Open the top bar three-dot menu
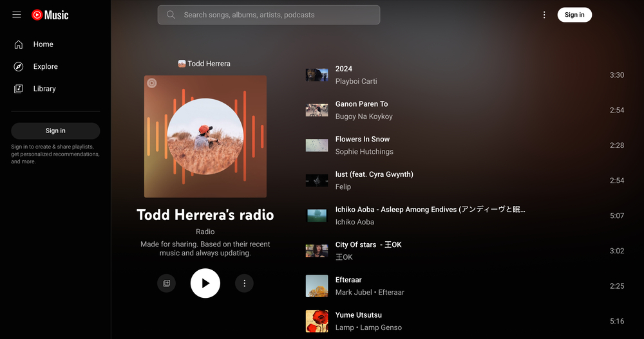The image size is (644, 339). 544,15
